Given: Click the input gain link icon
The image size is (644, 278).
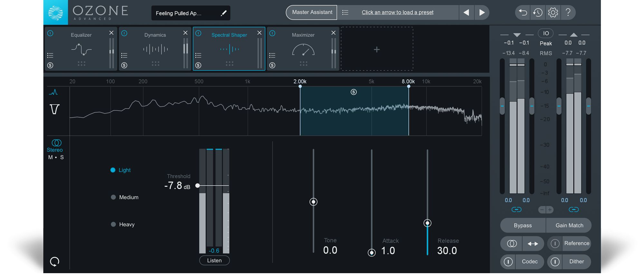Looking at the screenshot, I should (x=516, y=210).
